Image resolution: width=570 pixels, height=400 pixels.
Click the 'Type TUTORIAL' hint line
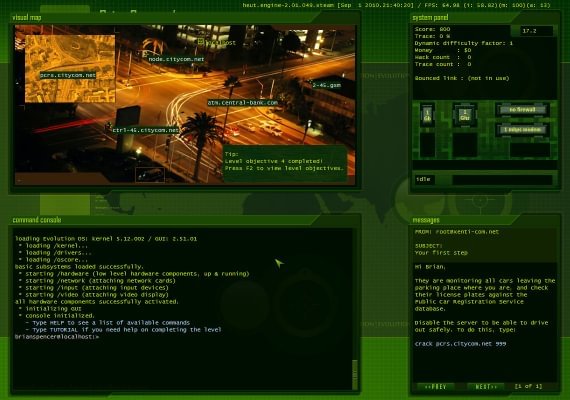click(x=123, y=330)
